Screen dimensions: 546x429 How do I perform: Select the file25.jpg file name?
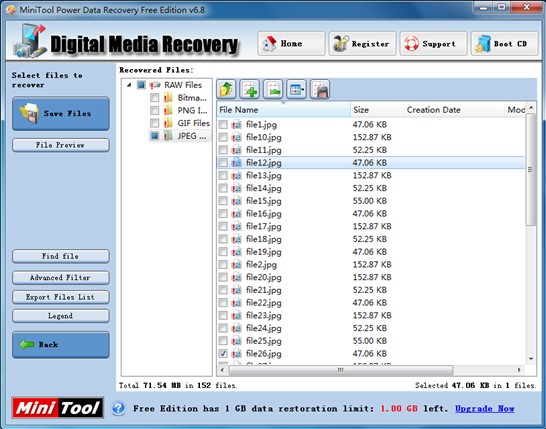(x=264, y=341)
